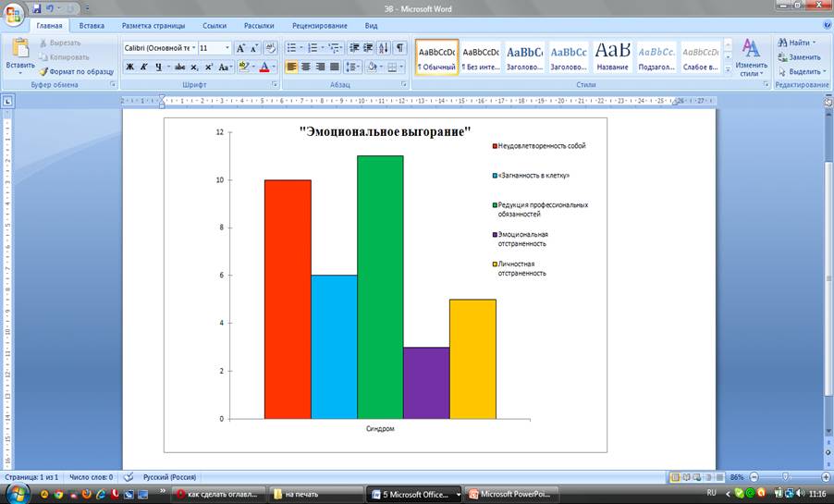Enable center text alignment
The height and width of the screenshot is (504, 834).
pyautogui.click(x=307, y=68)
